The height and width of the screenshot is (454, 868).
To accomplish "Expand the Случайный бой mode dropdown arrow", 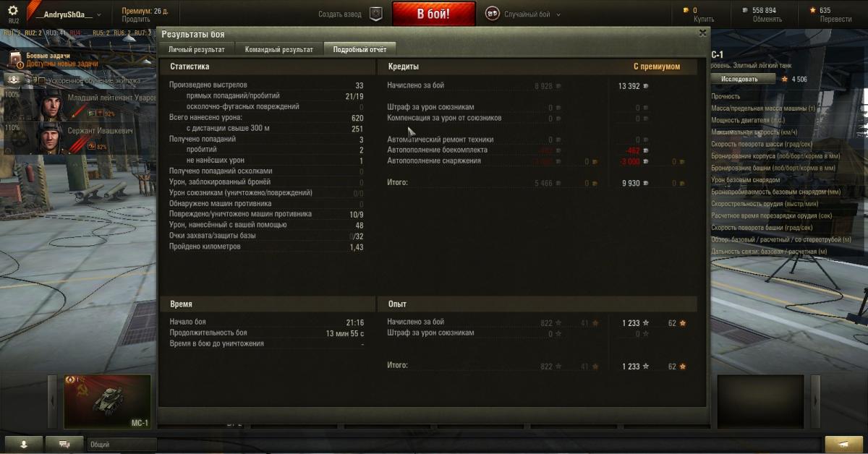I will point(558,14).
